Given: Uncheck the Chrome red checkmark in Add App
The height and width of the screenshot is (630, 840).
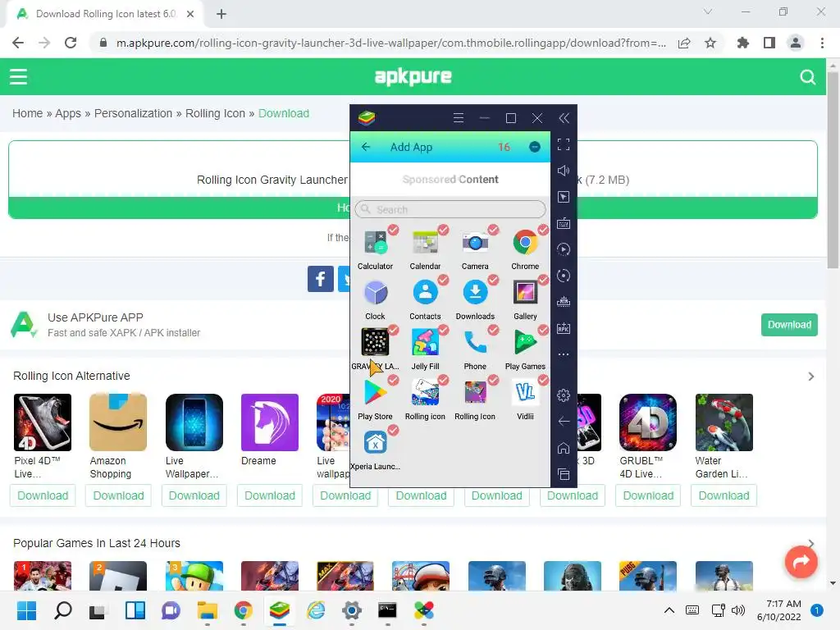Looking at the screenshot, I should [543, 230].
